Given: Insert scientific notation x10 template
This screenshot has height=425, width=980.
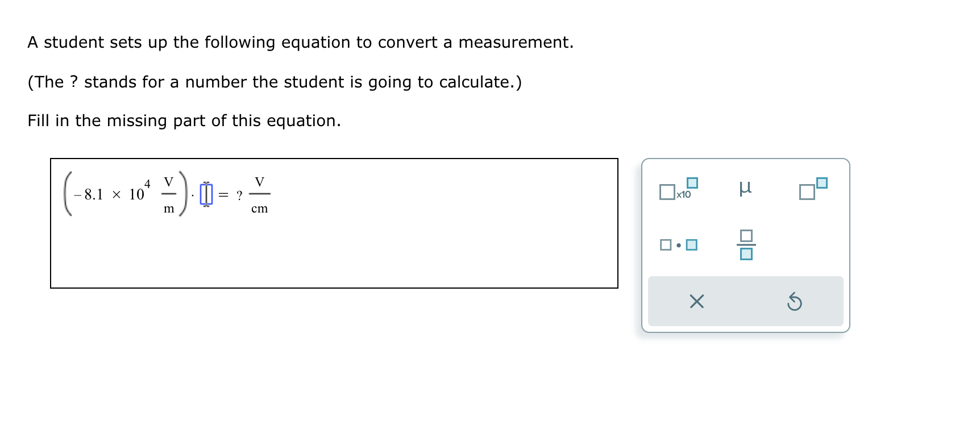Looking at the screenshot, I should (678, 190).
